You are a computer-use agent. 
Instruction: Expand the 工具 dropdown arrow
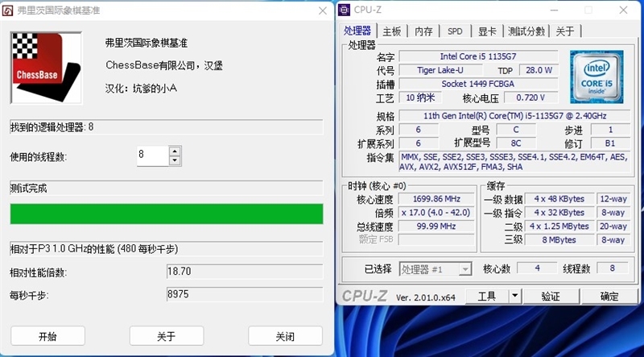pos(515,296)
